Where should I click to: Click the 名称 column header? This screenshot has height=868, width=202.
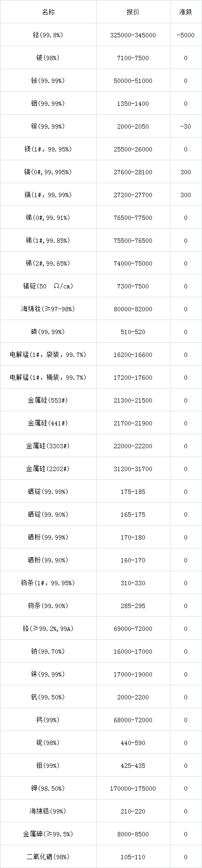tap(48, 12)
